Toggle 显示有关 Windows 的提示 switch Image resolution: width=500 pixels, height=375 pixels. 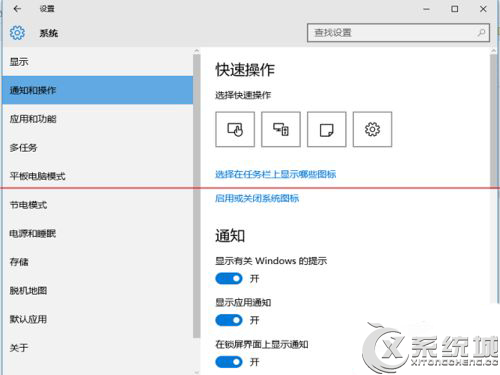click(x=229, y=278)
